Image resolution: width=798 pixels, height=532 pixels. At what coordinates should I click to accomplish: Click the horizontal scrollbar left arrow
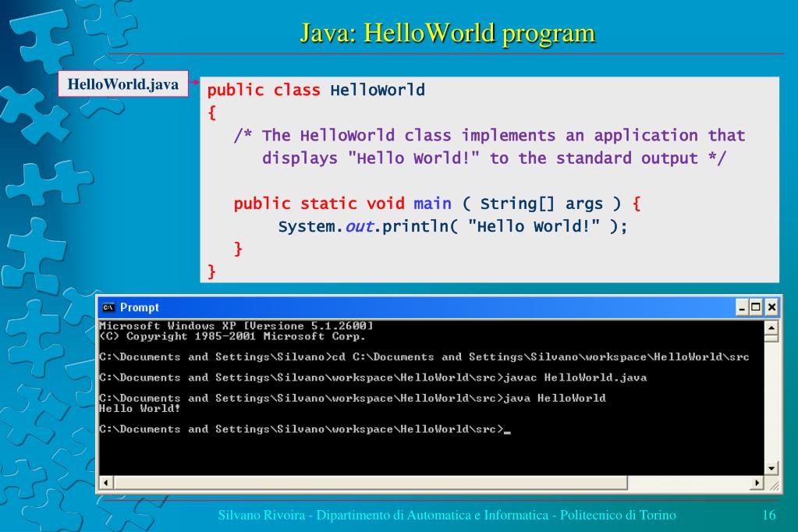pos(105,482)
